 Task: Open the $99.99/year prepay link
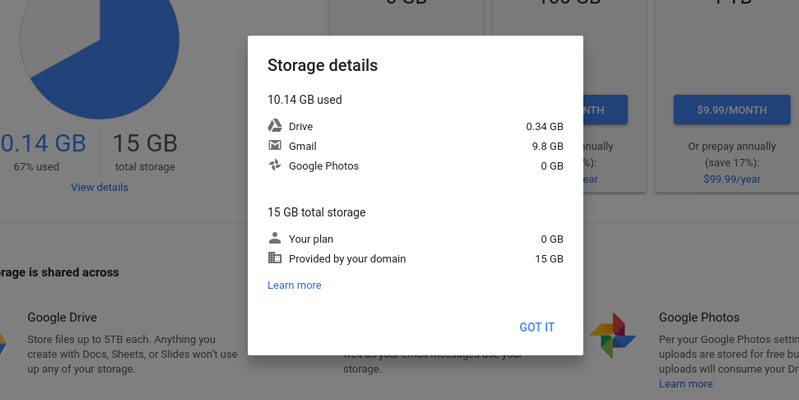[x=732, y=179]
